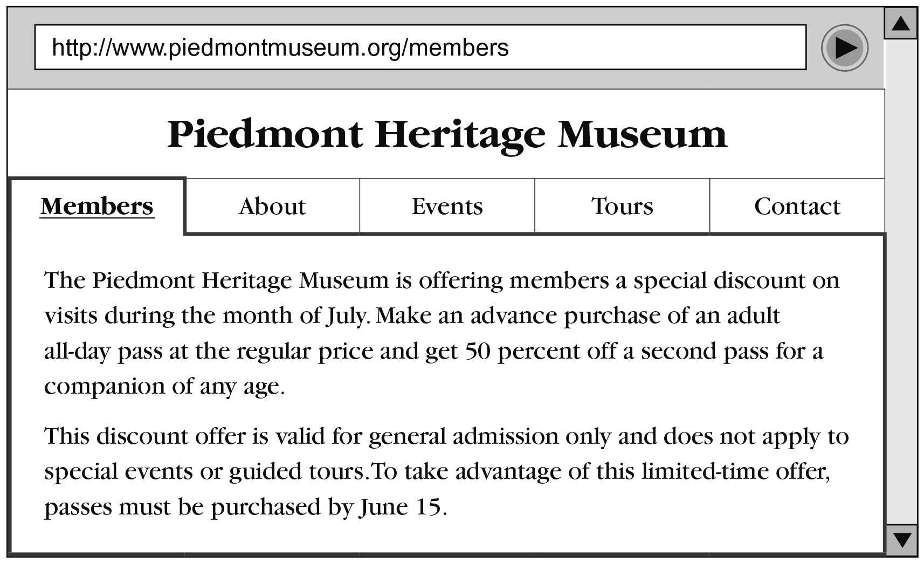Switch to the About tab

point(272,206)
